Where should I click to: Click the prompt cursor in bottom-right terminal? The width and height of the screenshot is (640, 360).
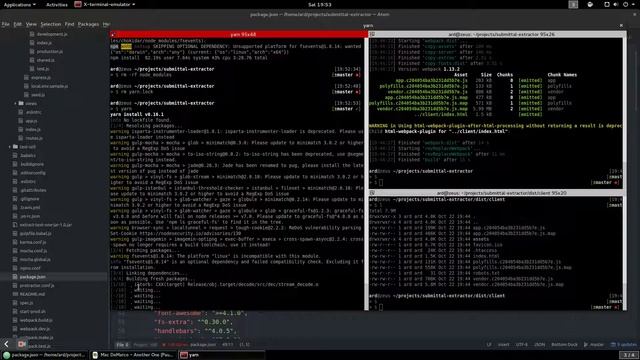pyautogui.click(x=380, y=307)
